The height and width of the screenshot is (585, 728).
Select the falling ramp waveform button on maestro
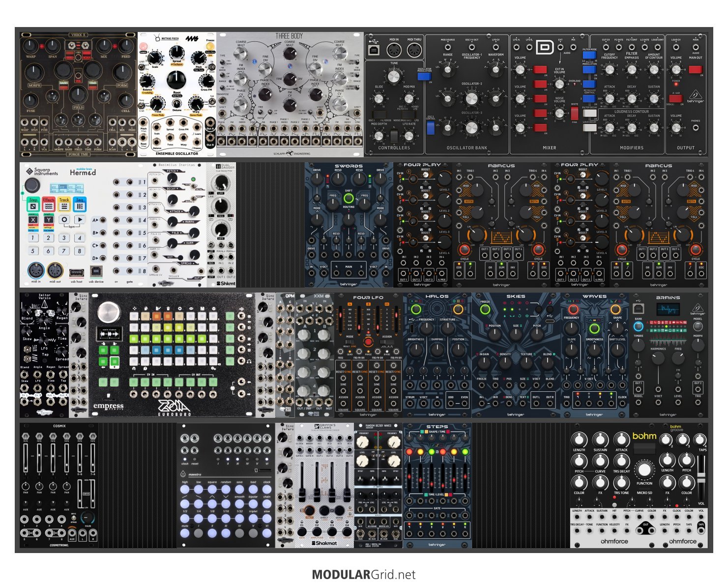199,504
